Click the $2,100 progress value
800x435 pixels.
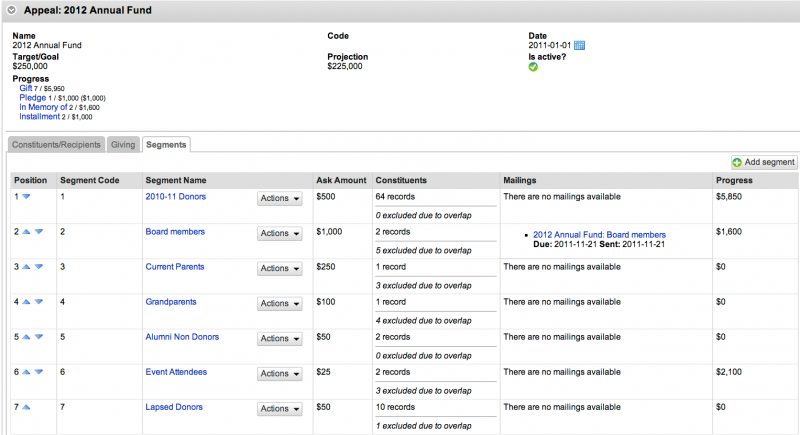pos(729,372)
